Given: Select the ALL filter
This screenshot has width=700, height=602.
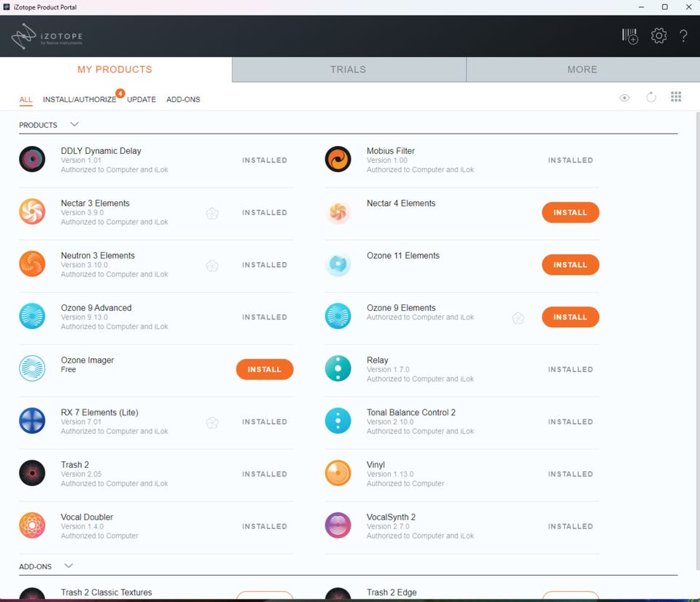Looking at the screenshot, I should [26, 99].
